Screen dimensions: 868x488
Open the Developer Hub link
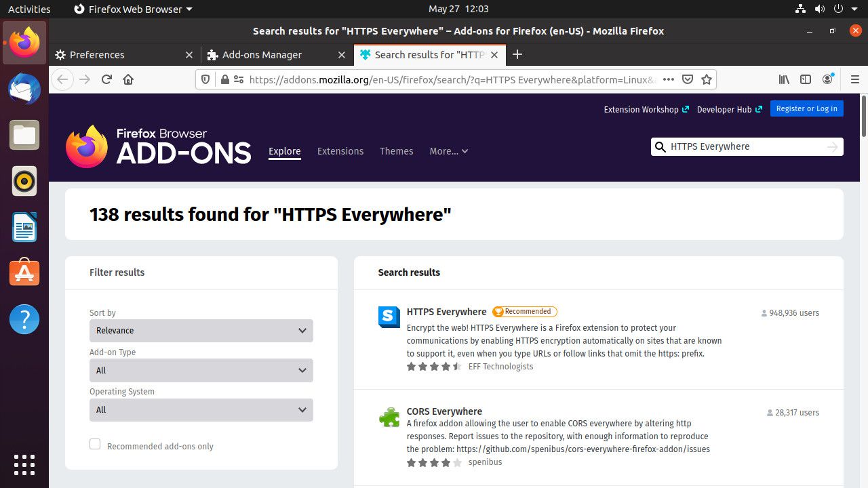tap(730, 109)
